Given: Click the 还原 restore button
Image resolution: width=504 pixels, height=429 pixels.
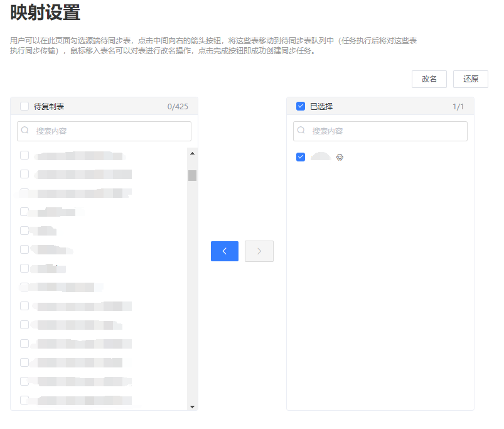Looking at the screenshot, I should point(470,79).
